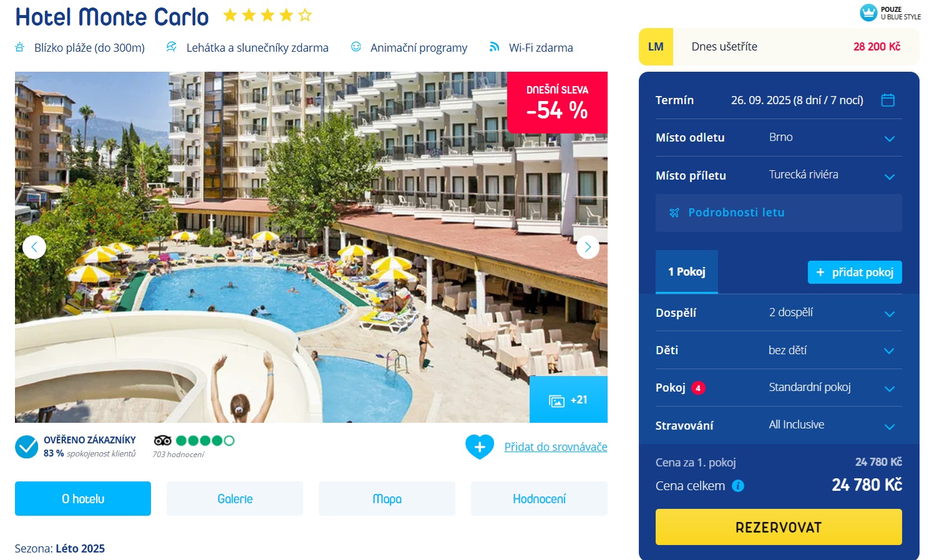Viewport: 932px width, 560px height.
Task: Expand the Místo příletu Turecká riviéra dropdown
Action: pyautogui.click(x=779, y=175)
